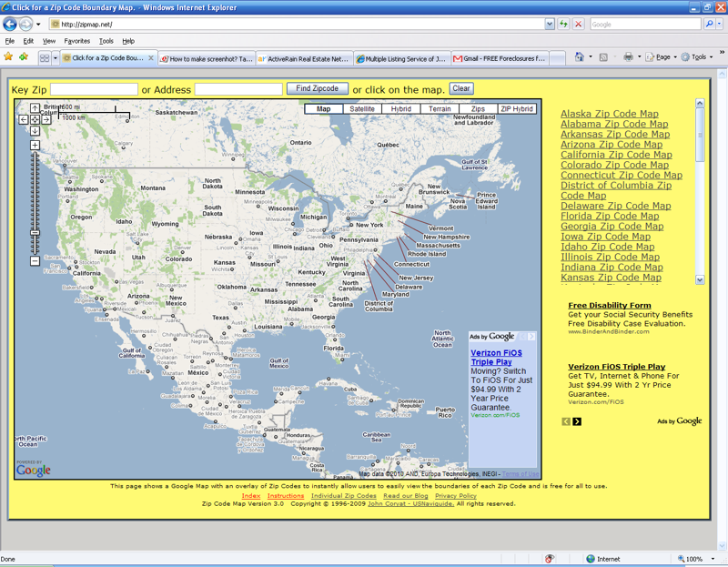Switch to the ActiveRain Real Estate tab
The height and width of the screenshot is (567, 728).
pos(305,59)
